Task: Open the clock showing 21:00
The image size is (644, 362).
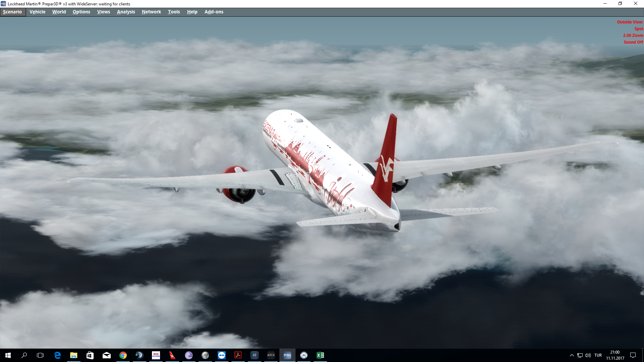Action: pos(615,355)
